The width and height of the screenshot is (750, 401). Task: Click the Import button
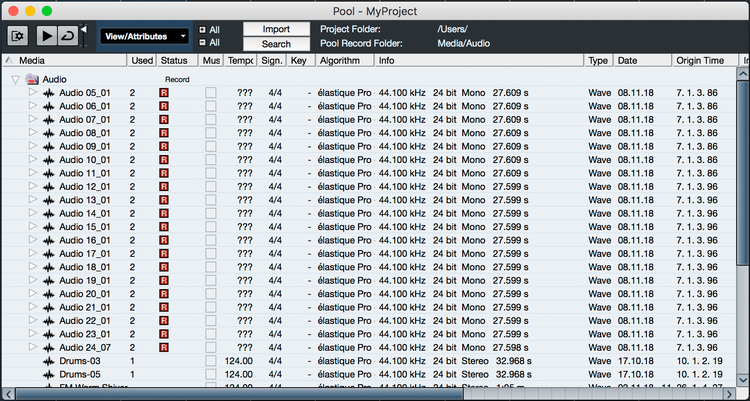click(275, 29)
